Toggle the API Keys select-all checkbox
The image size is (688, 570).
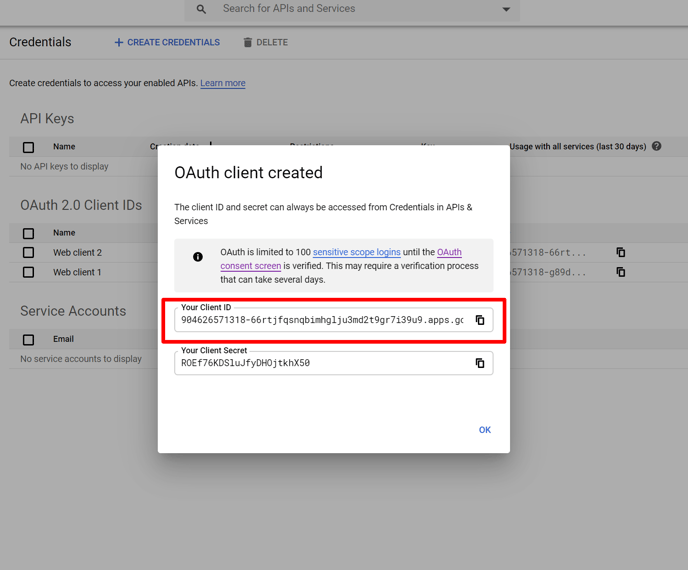(x=29, y=147)
